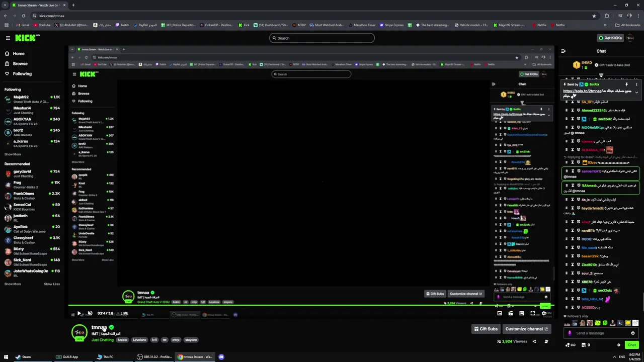Screen dimensions: 644x362
Task: Go to the Home sidebar item
Action: [15, 54]
